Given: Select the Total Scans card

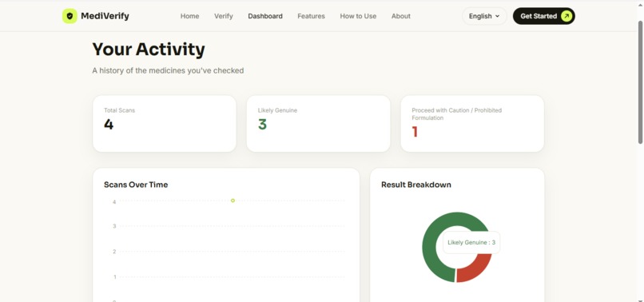Looking at the screenshot, I should tap(165, 124).
